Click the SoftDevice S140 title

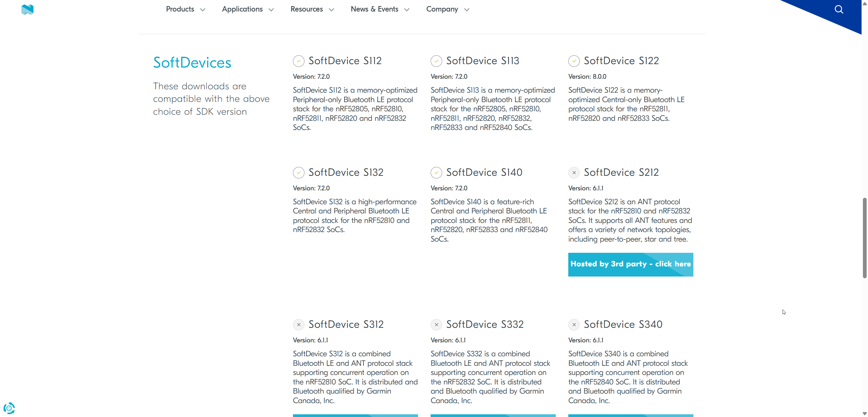[x=484, y=172]
